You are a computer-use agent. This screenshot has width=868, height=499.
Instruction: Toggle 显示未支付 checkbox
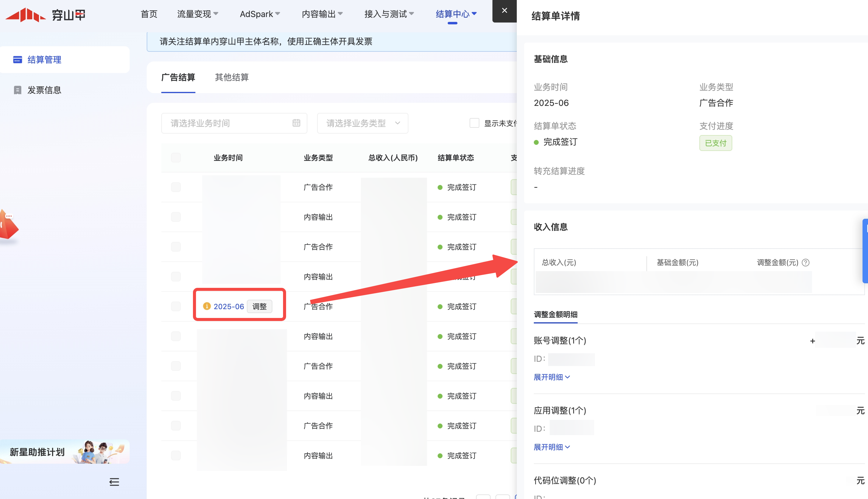[474, 123]
